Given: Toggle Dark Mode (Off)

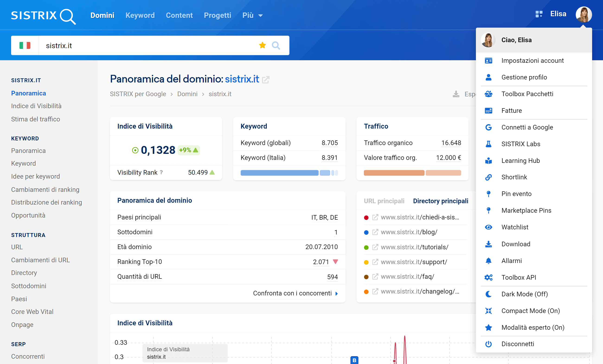Looking at the screenshot, I should [x=534, y=294].
